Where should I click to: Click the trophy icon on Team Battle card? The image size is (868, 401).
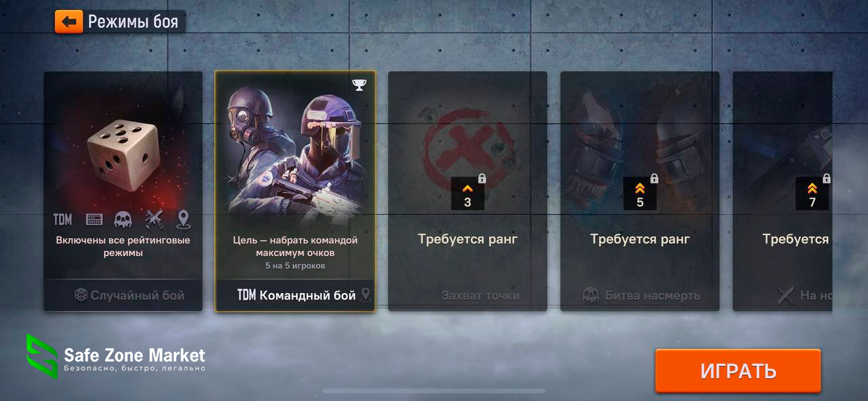click(x=359, y=85)
